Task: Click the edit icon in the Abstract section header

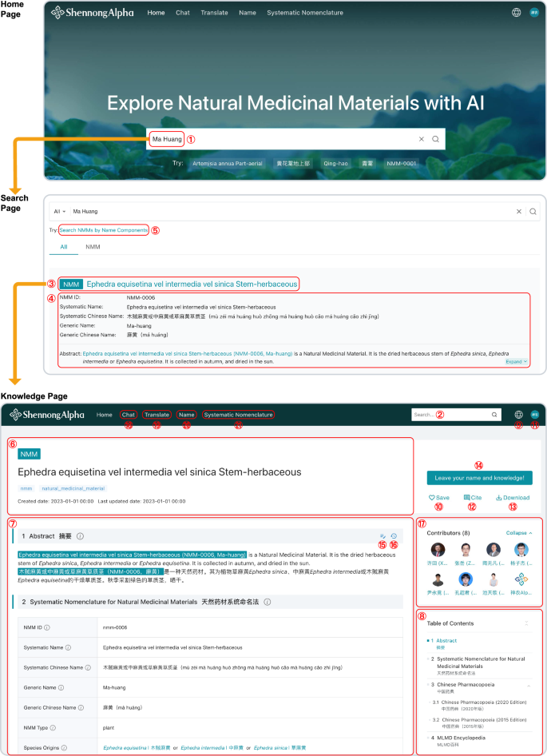Action: 383,536
